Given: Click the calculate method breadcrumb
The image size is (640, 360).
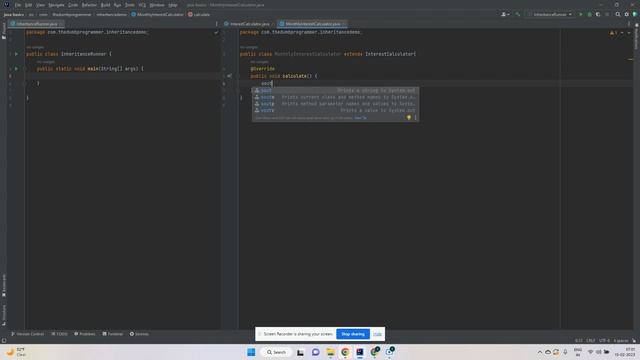Looking at the screenshot, I should click(x=199, y=14).
